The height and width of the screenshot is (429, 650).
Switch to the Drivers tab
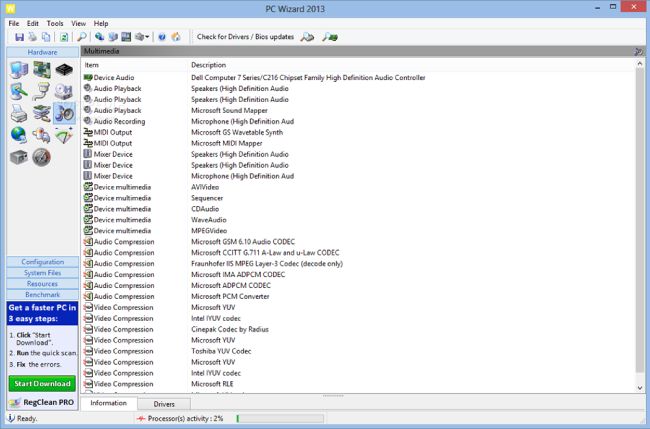coord(164,404)
